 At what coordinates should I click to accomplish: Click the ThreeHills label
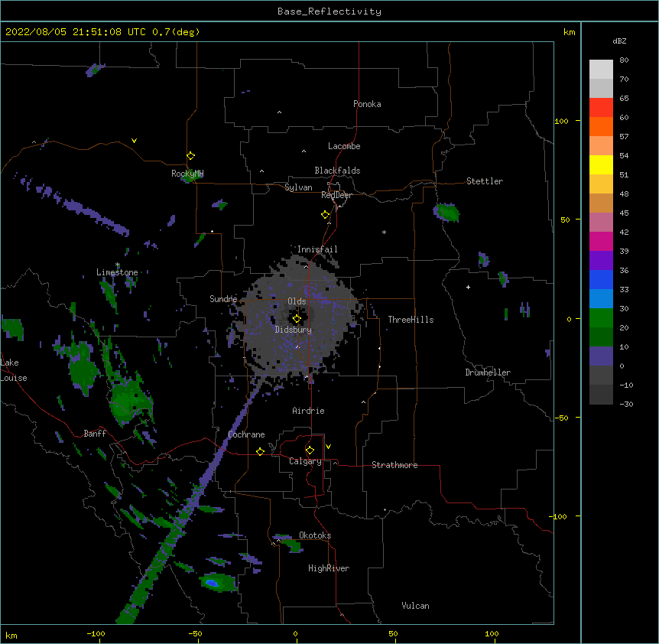pyautogui.click(x=411, y=320)
